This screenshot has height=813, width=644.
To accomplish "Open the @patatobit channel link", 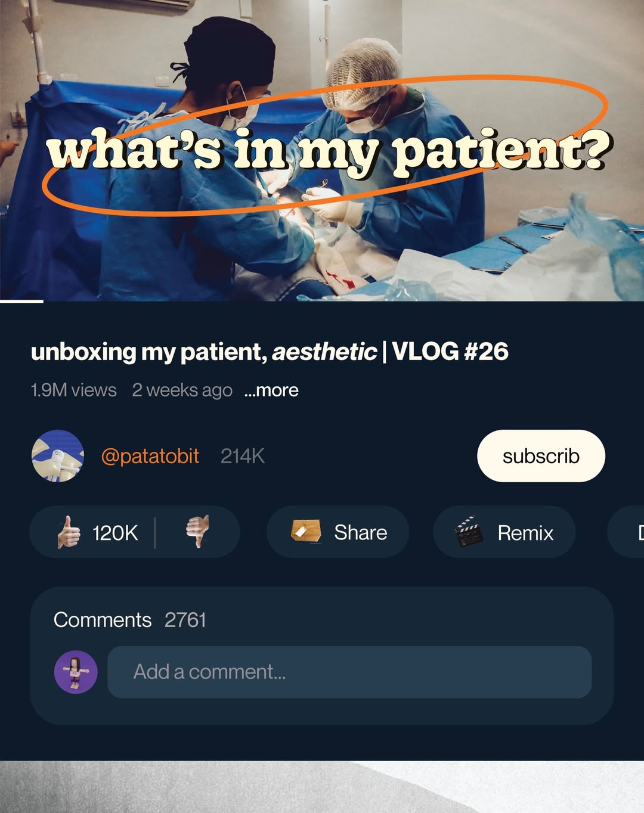I will (150, 456).
